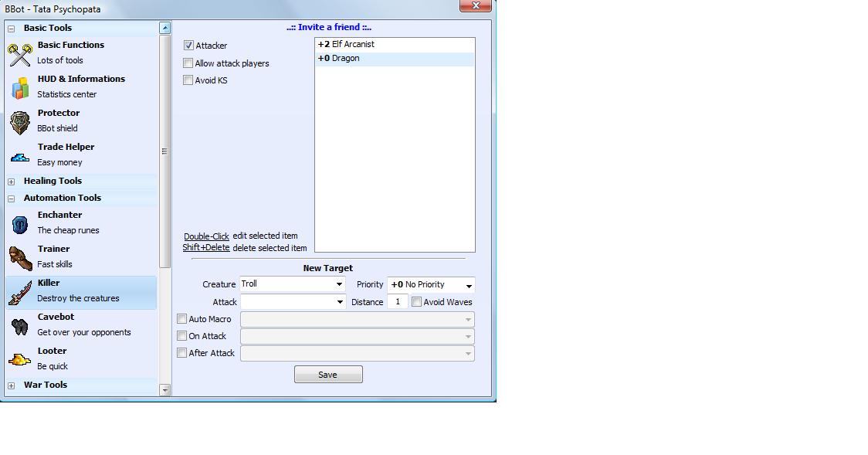Click the Cavebot icon
This screenshot has width=868, height=455.
(x=20, y=325)
